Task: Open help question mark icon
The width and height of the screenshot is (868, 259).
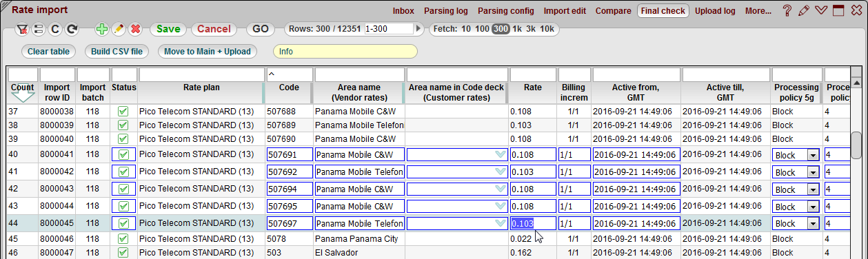Action: click(787, 10)
